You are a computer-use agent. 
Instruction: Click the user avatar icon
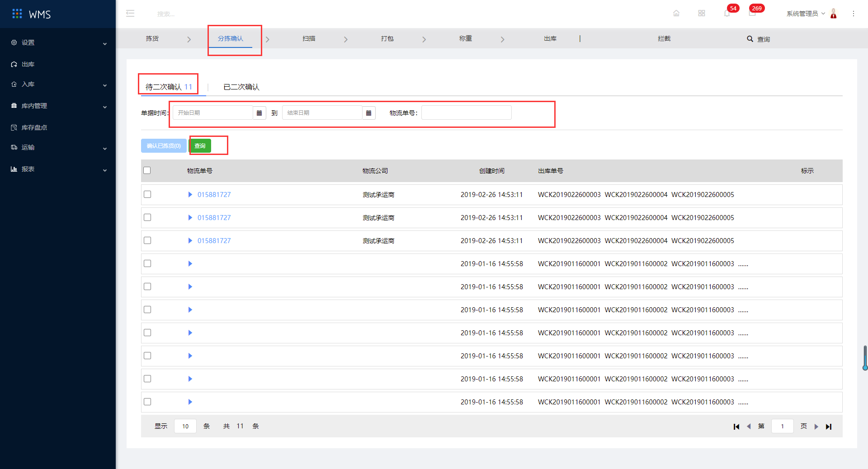(834, 14)
